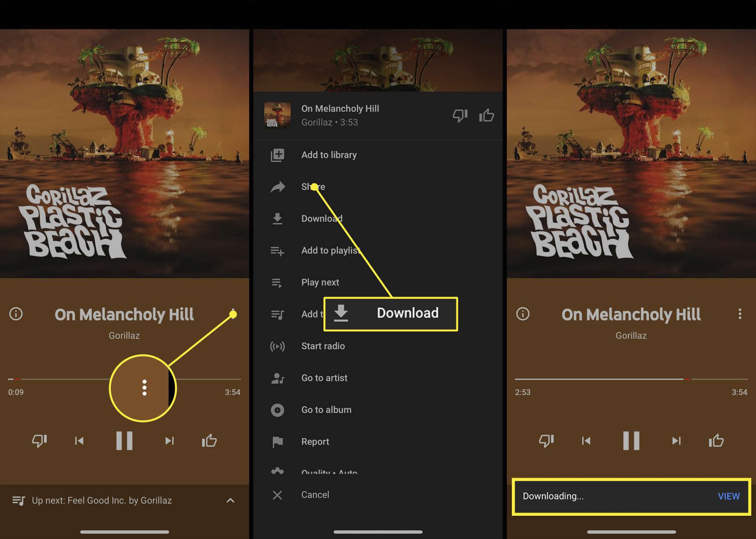Go to next track on right screen

coord(676,441)
